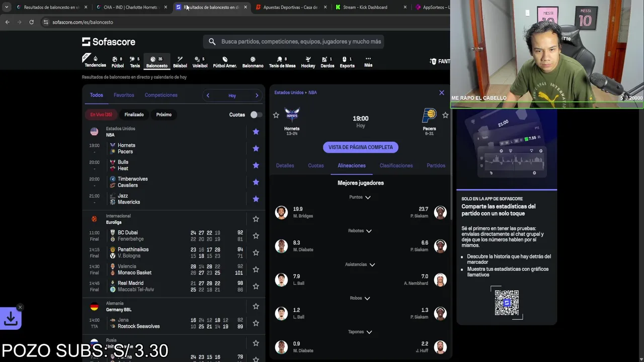The width and height of the screenshot is (644, 362).
Task: Toggle favorite star for Bulls vs Heat
Action: (x=256, y=165)
